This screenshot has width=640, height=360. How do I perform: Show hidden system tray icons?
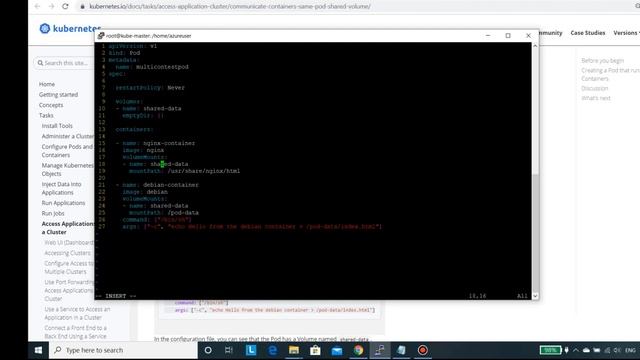[576, 350]
